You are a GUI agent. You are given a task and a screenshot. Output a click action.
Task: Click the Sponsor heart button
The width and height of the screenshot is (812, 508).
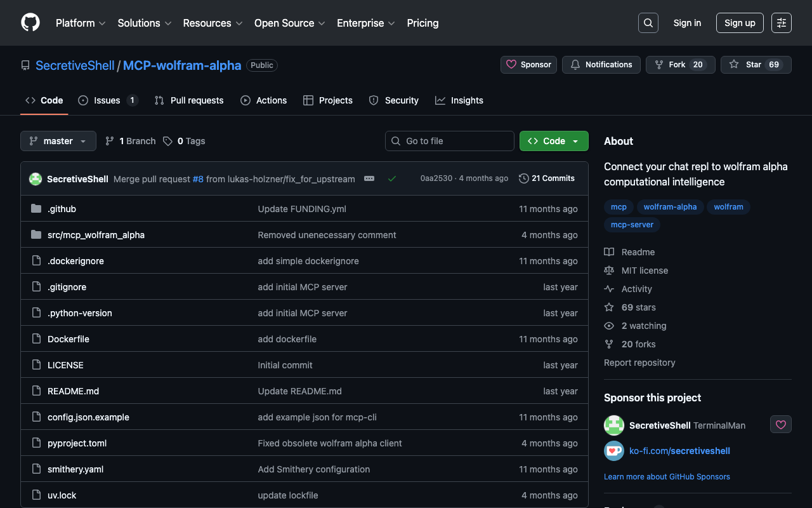(528, 65)
